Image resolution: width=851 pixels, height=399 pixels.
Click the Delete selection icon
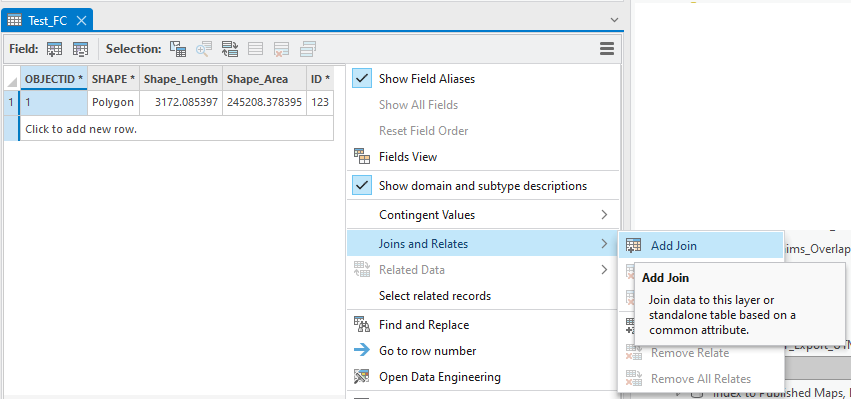(x=281, y=49)
